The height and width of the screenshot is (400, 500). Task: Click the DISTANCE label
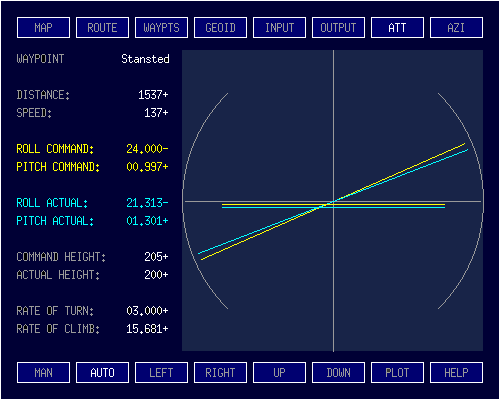pos(43,95)
